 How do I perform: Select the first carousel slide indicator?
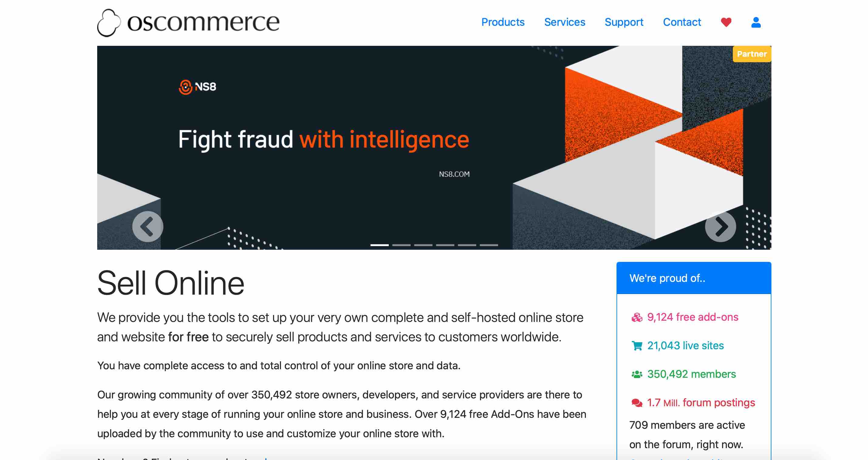(x=379, y=245)
